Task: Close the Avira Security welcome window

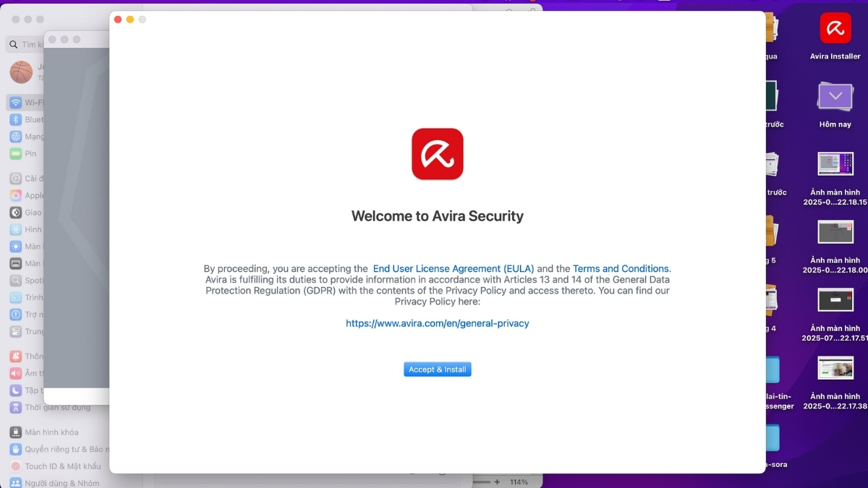Action: [118, 20]
